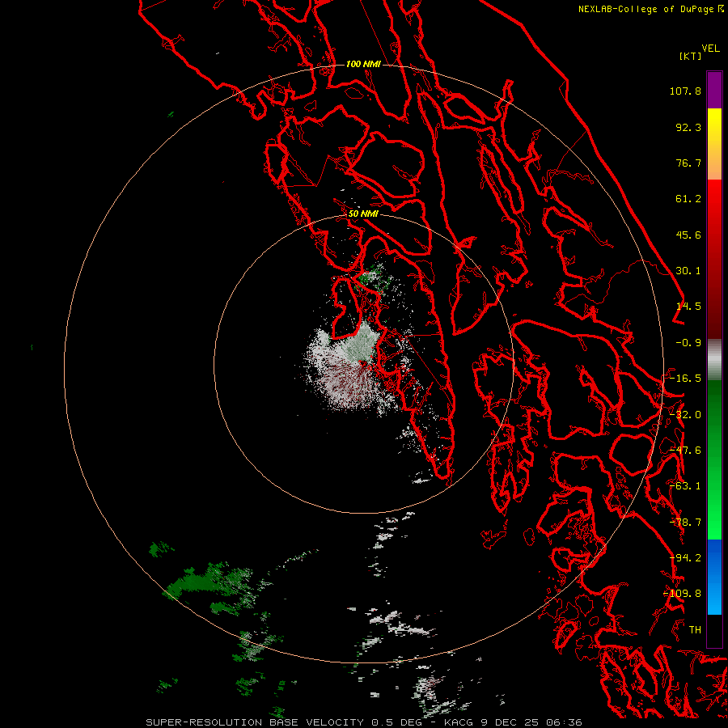Pick the gray near-zero segment of the color bar
This screenshot has height=728, width=728.
click(x=714, y=360)
